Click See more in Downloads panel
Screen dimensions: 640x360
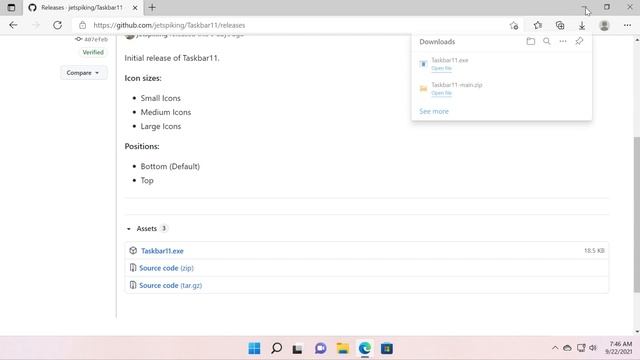[x=433, y=111]
